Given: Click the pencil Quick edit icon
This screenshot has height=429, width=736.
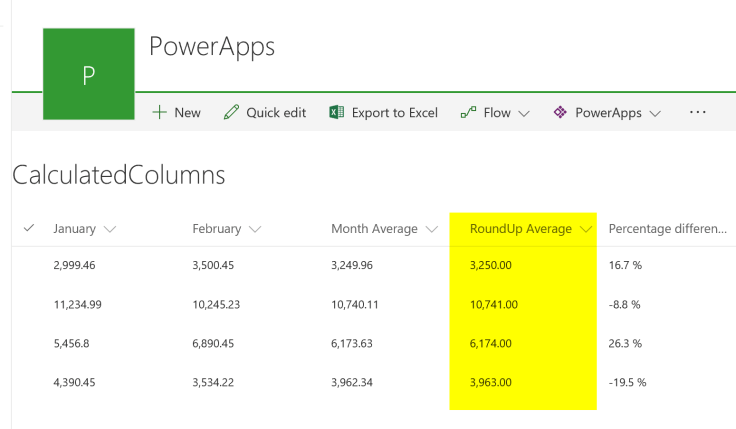Looking at the screenshot, I should (231, 113).
